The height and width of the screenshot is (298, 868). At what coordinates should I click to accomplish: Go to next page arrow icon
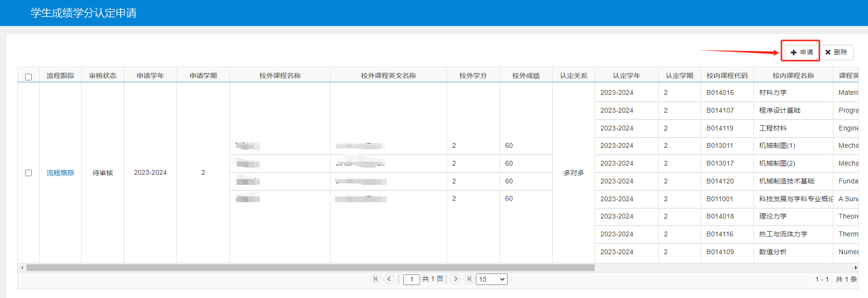point(456,279)
